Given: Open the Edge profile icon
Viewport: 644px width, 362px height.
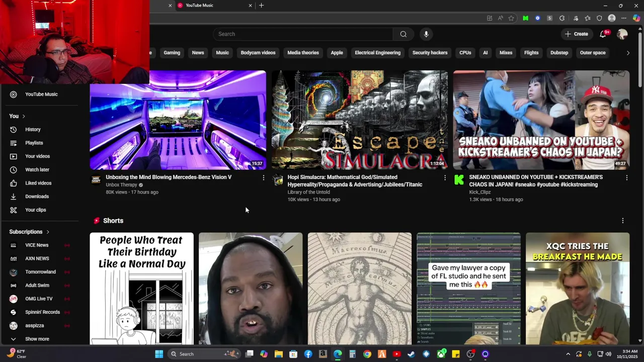Looking at the screenshot, I should pyautogui.click(x=612, y=18).
